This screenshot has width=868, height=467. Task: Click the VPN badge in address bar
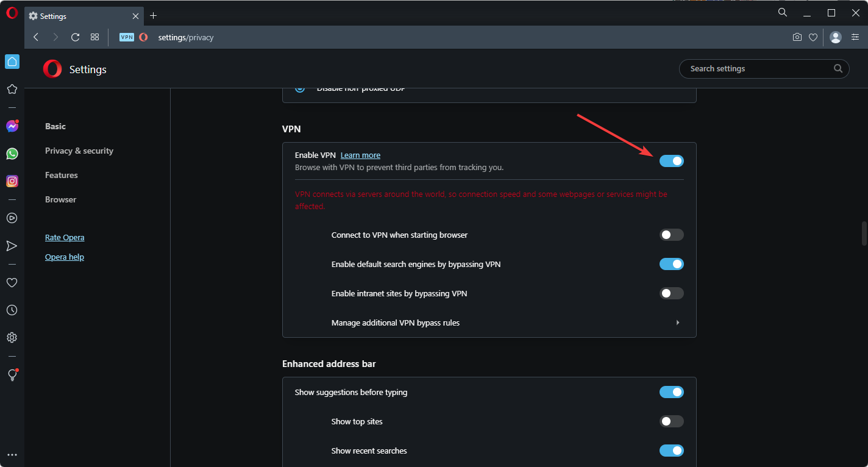click(x=127, y=37)
